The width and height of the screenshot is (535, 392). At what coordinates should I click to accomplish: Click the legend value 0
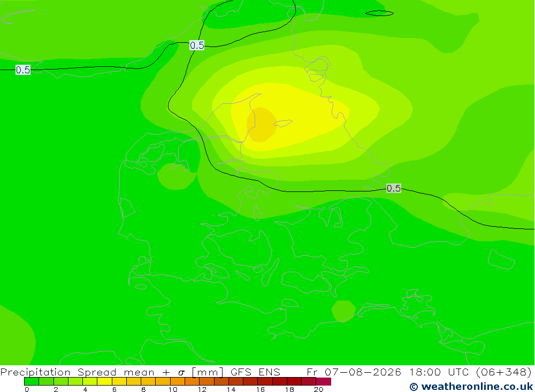(27, 389)
